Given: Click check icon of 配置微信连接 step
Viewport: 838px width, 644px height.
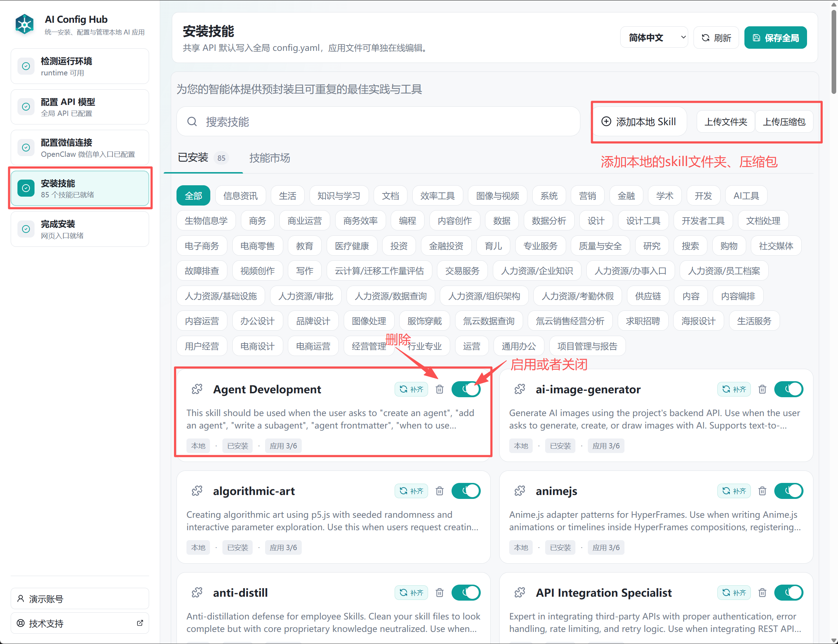Looking at the screenshot, I should point(26,148).
